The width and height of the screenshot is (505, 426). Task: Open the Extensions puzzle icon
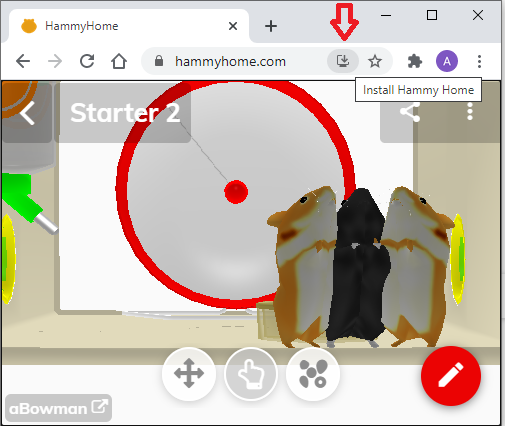pos(415,61)
